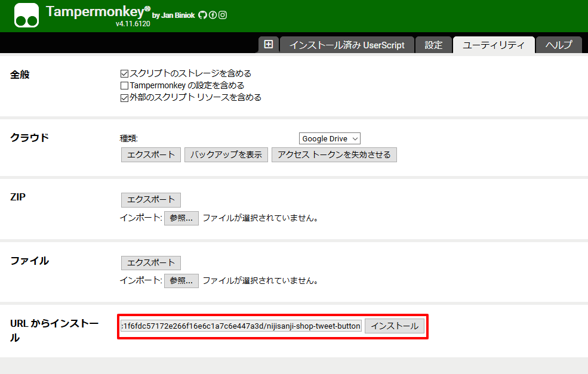
Task: Enable Tampermonkey の設定を含める checkbox
Action: (x=125, y=86)
